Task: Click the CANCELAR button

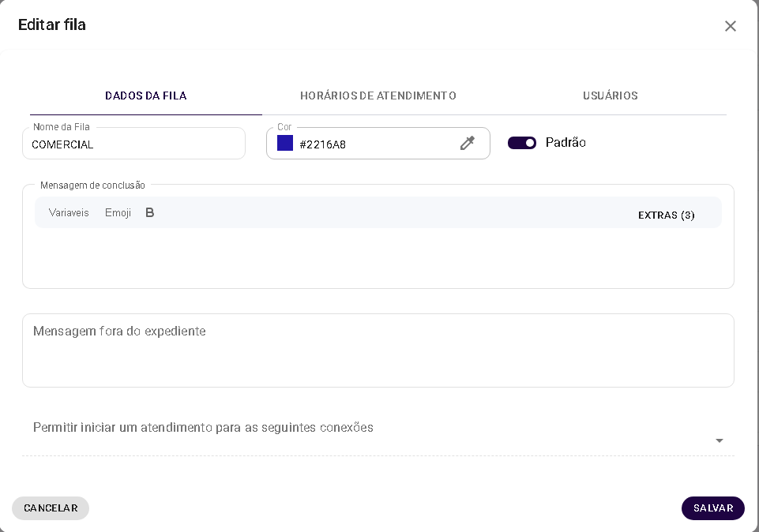Action: (50, 508)
